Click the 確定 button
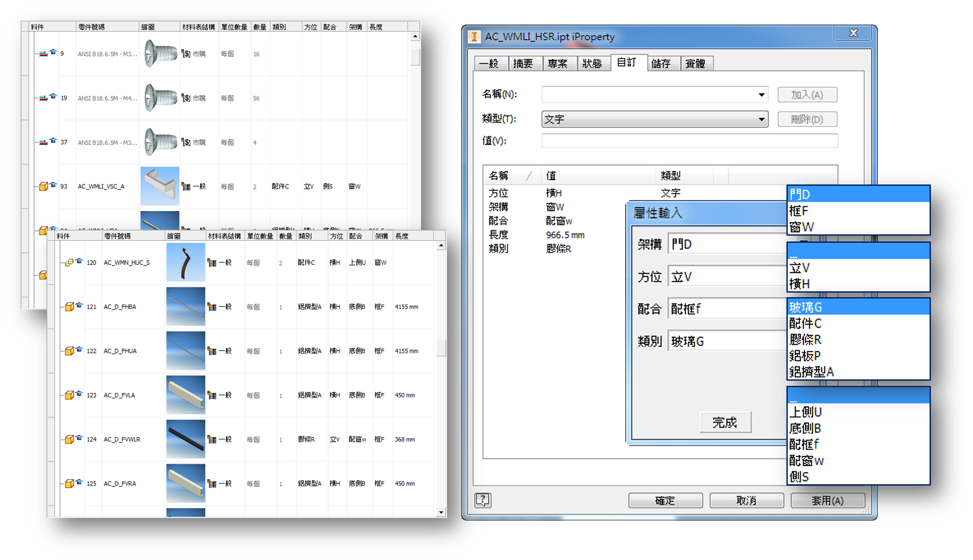Image resolution: width=973 pixels, height=560 pixels. coord(665,500)
